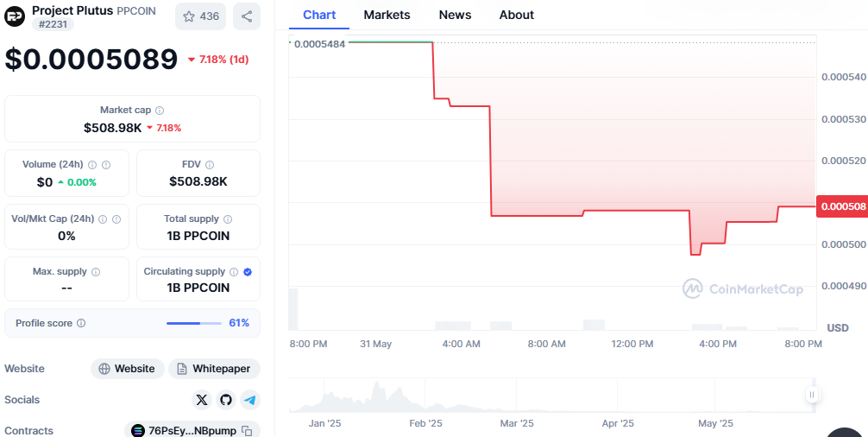Open the GitHub social link
Viewport: 868px width, 437px height.
pos(226,400)
